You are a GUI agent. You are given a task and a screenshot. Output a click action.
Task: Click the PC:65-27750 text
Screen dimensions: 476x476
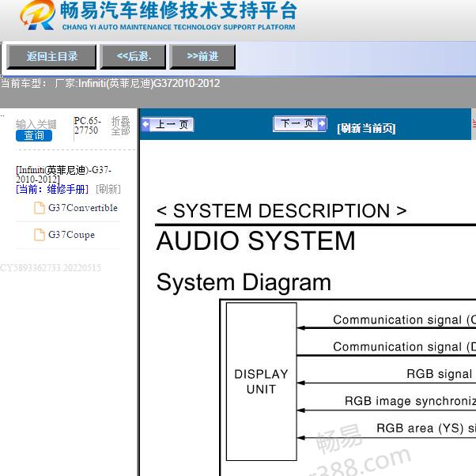pyautogui.click(x=87, y=126)
